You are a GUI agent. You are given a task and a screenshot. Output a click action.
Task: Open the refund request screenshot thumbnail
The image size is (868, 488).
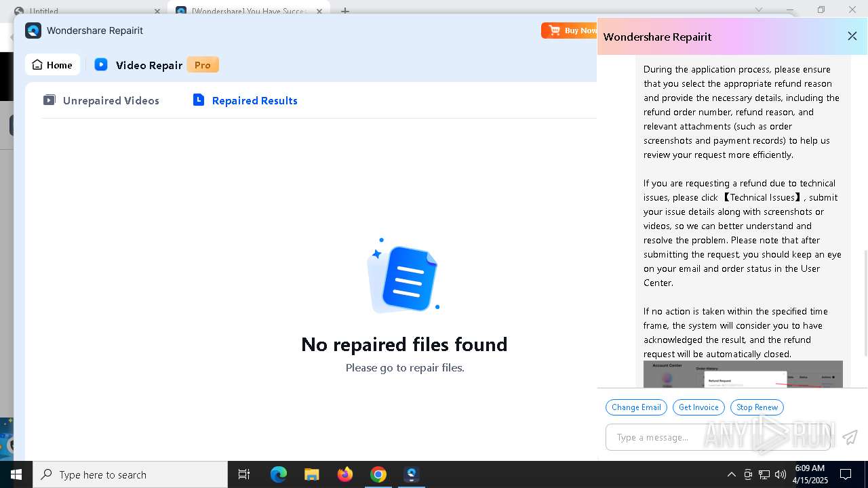tap(743, 374)
